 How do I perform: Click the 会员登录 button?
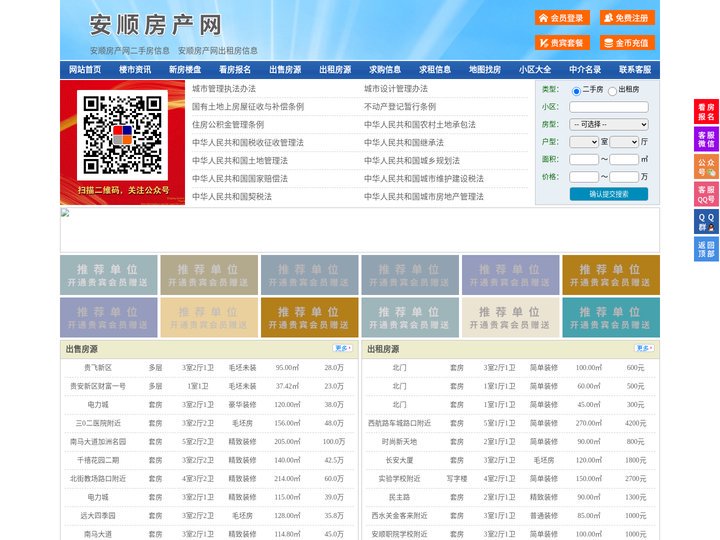tap(562, 18)
